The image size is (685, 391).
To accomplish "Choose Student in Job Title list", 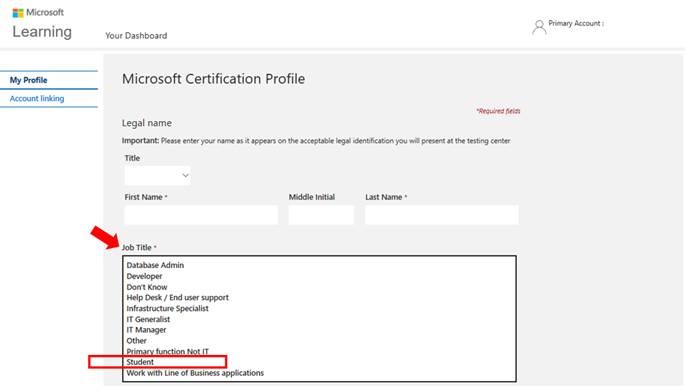I will (140, 362).
